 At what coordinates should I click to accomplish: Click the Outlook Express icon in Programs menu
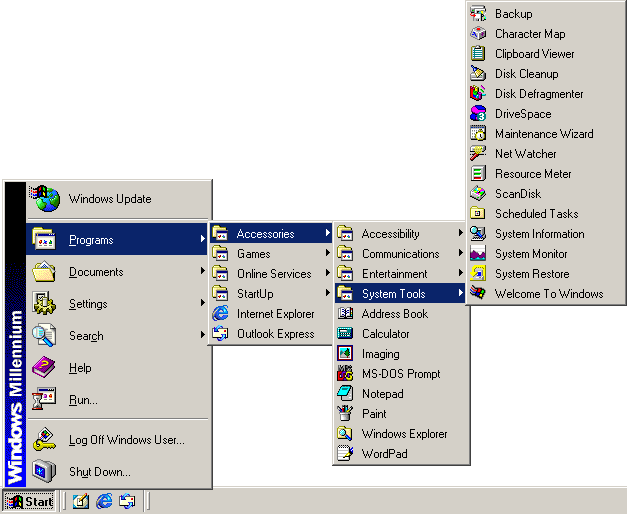(220, 334)
